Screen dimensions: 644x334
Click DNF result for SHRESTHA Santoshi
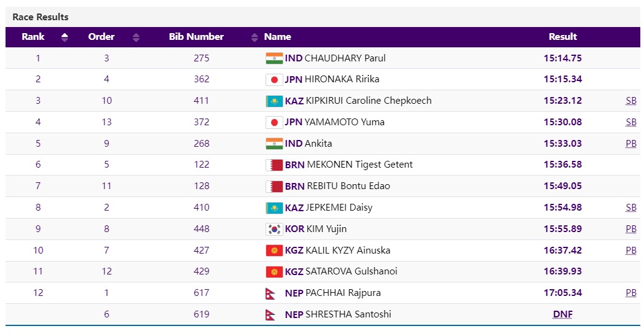click(x=562, y=314)
